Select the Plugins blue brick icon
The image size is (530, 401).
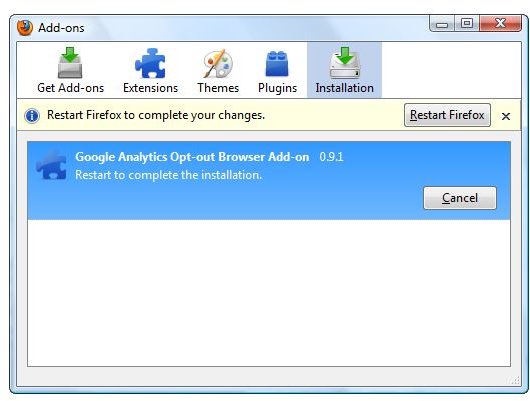pyautogui.click(x=277, y=63)
